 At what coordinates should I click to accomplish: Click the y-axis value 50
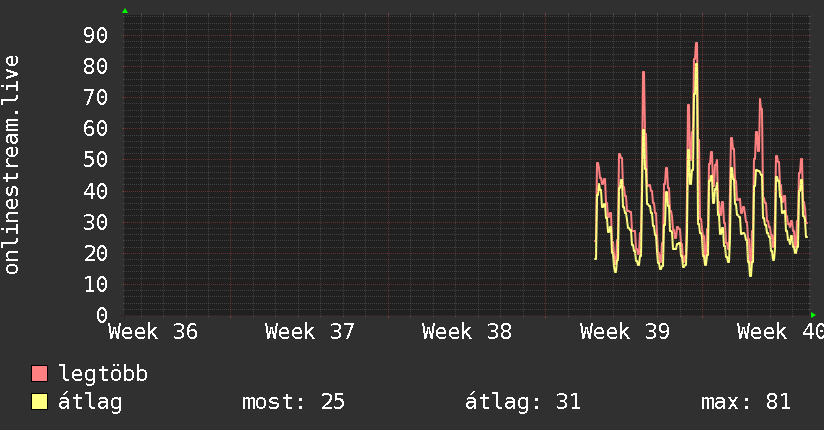tap(95, 160)
